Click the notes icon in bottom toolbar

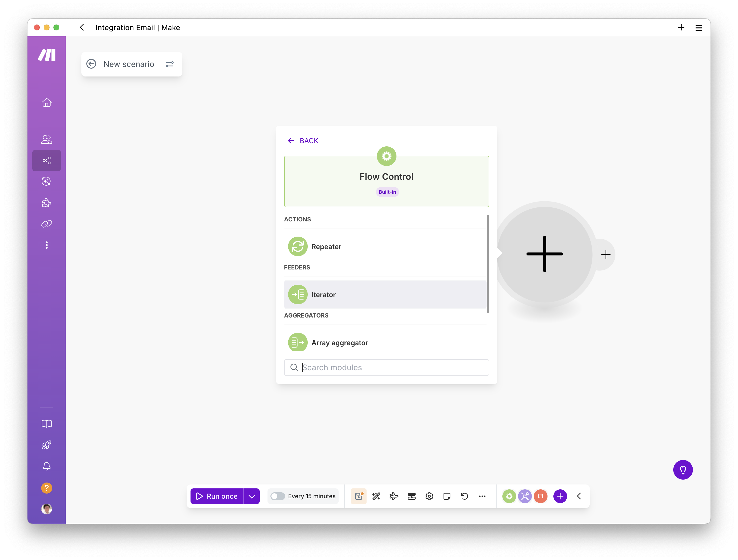pos(447,496)
